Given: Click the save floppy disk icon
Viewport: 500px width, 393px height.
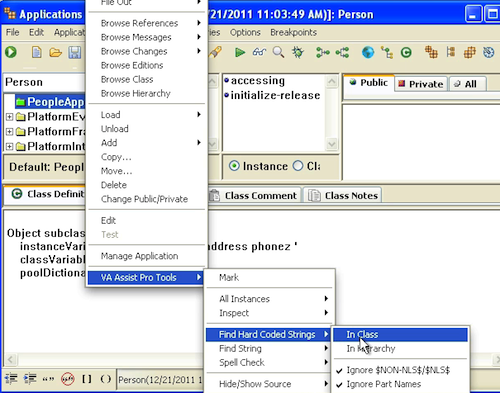Looking at the screenshot, I should click(x=75, y=53).
